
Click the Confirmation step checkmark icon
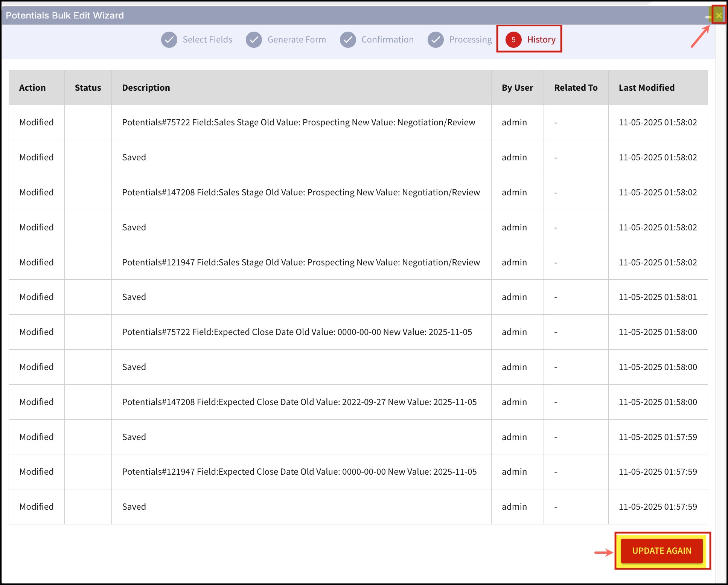[348, 40]
